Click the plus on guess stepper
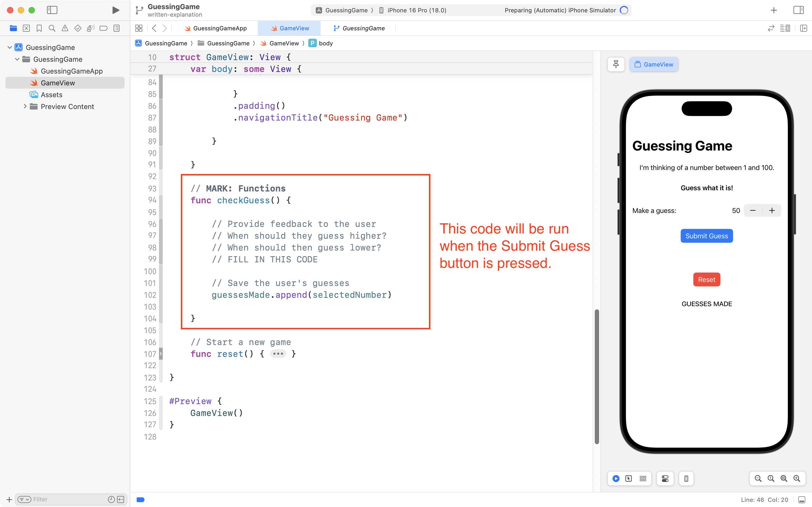Viewport: 812px width, 507px height. coord(772,211)
